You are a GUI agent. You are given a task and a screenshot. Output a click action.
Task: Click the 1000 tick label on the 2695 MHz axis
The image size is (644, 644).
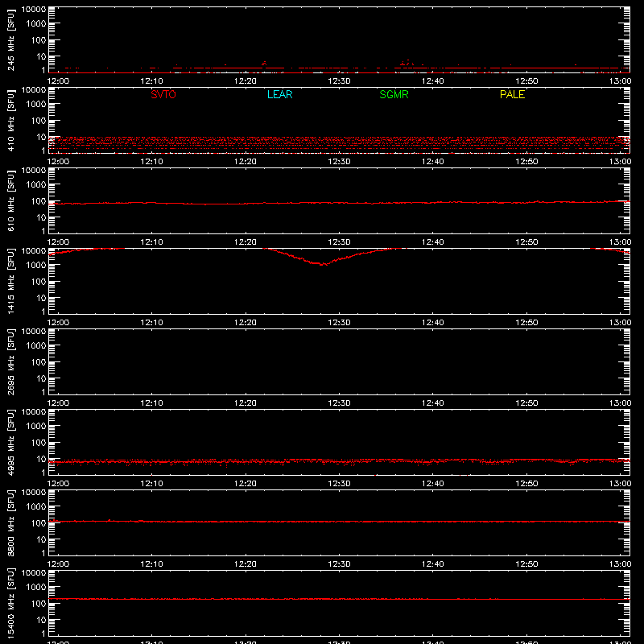(36, 346)
